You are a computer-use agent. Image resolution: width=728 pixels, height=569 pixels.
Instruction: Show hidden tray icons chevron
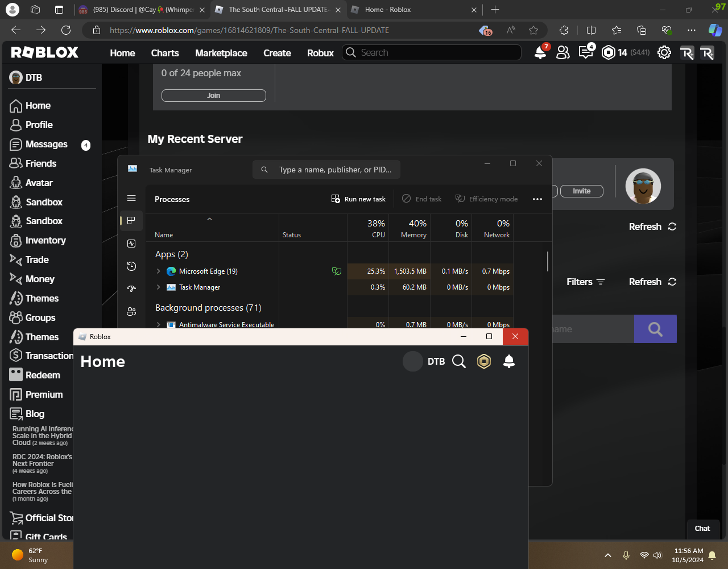pos(608,555)
